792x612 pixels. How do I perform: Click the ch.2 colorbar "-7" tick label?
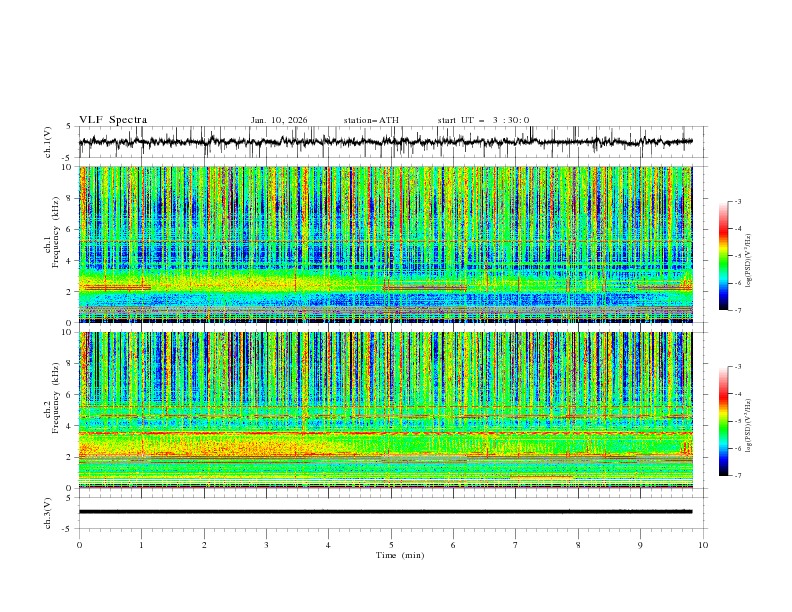tap(738, 476)
